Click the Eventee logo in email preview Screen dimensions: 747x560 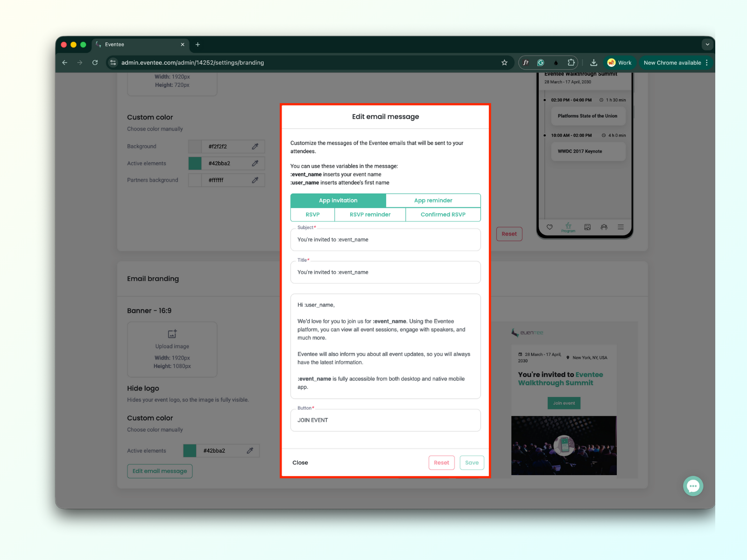click(528, 333)
